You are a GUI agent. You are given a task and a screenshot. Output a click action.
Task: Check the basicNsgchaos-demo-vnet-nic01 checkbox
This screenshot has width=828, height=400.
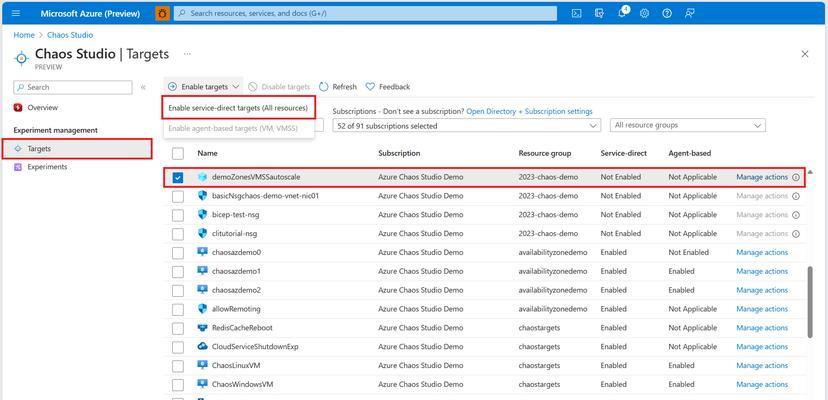[x=178, y=196]
